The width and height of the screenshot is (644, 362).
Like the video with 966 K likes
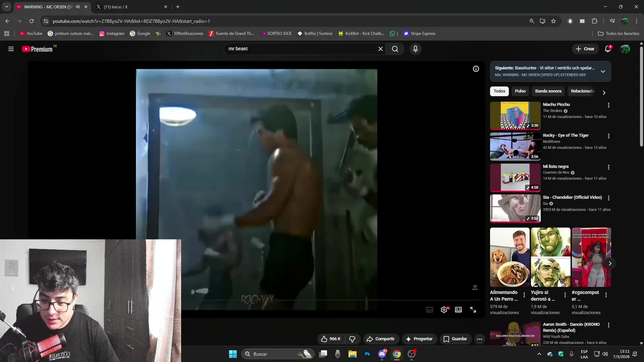coord(331,339)
